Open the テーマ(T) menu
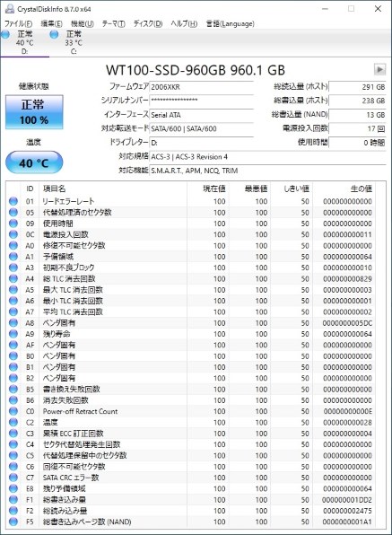The height and width of the screenshot is (535, 392). coord(114,23)
